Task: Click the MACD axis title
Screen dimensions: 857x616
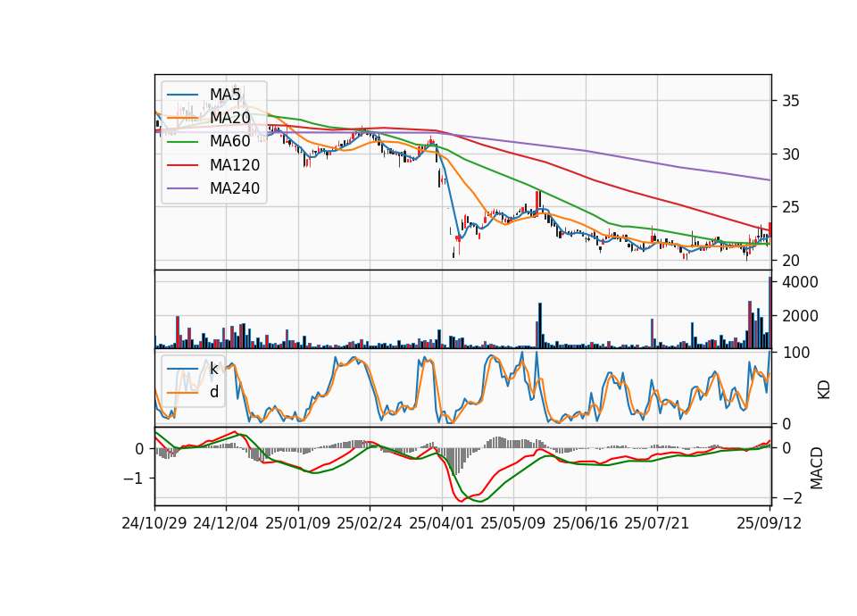Action: (817, 468)
